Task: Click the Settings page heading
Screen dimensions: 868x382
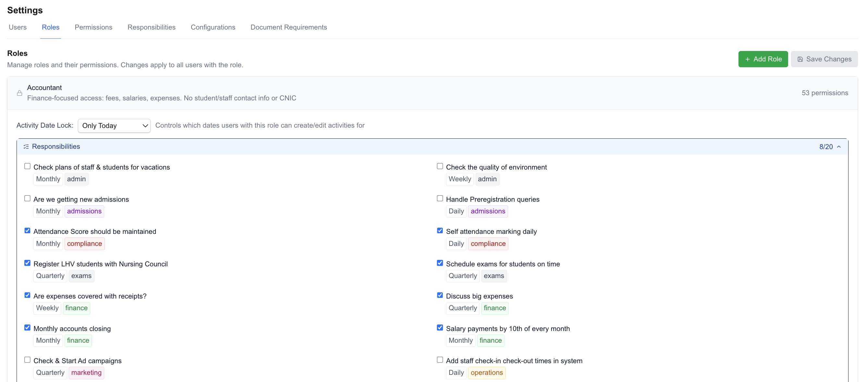Action: [x=25, y=10]
